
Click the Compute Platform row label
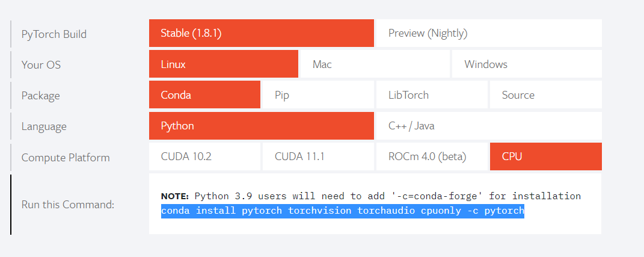point(66,158)
